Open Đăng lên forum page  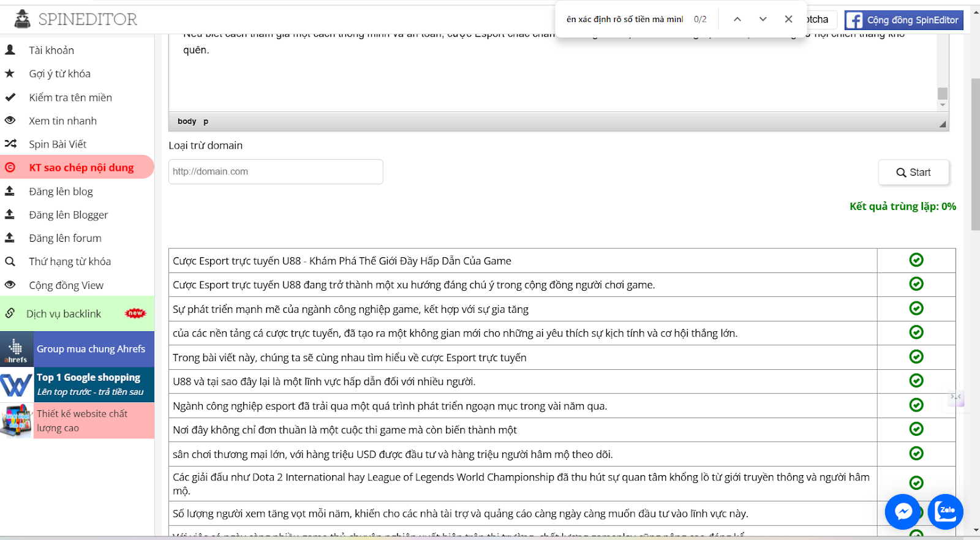point(65,238)
